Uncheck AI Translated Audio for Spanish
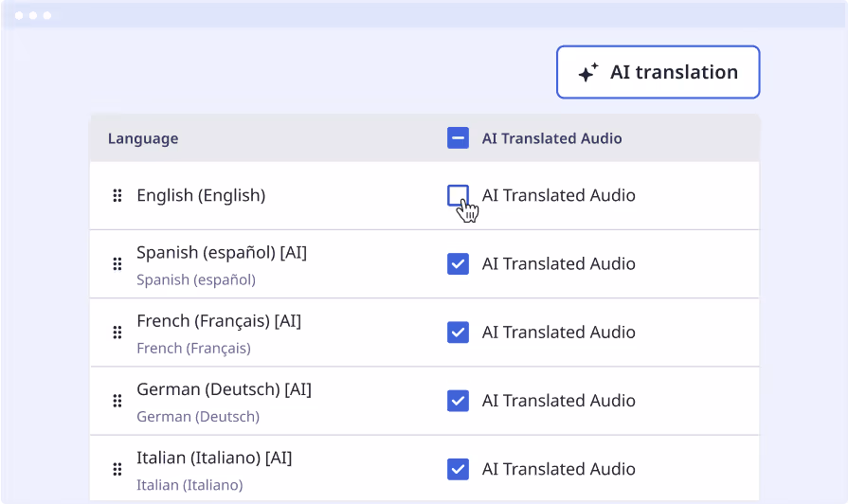The width and height of the screenshot is (848, 504). (x=458, y=264)
